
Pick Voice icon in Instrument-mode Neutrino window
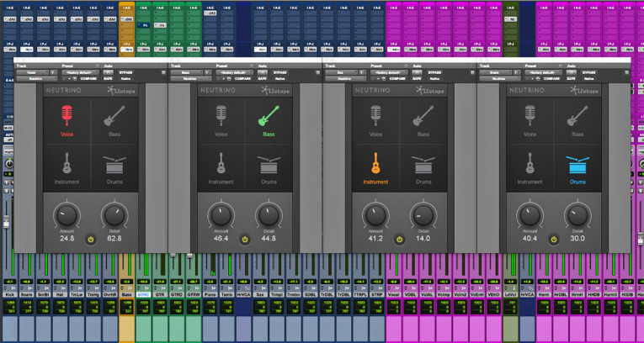(375, 116)
